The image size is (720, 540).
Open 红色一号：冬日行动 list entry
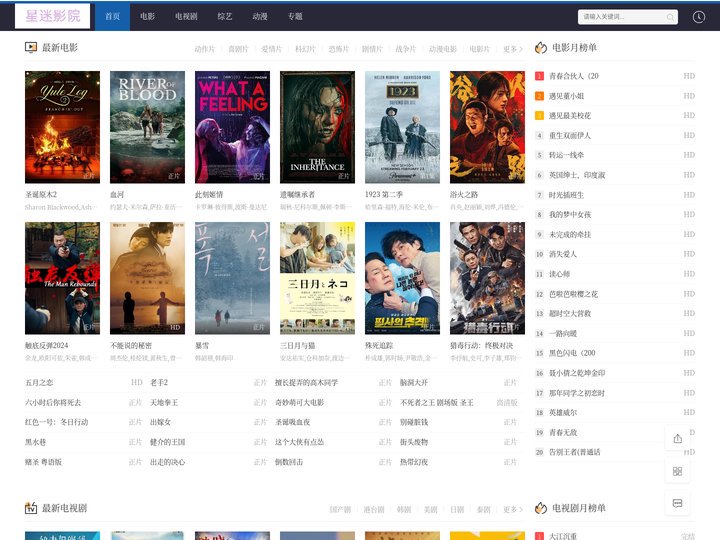pyautogui.click(x=56, y=422)
